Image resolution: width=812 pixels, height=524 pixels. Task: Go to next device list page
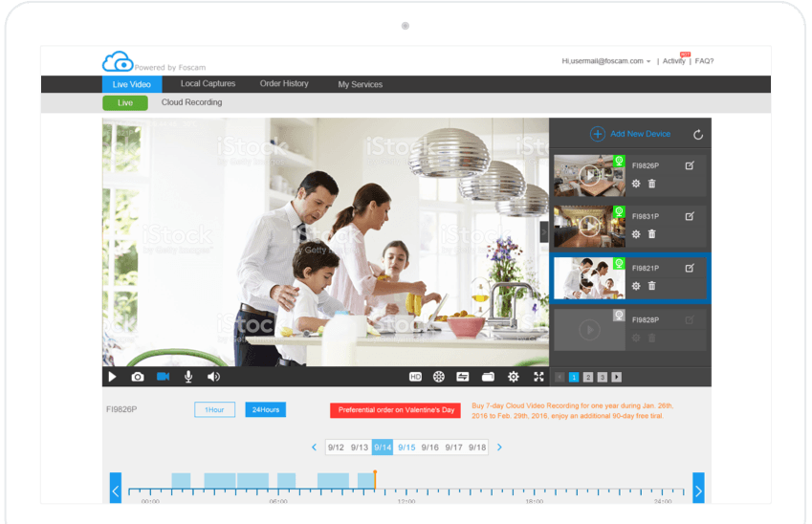point(616,377)
